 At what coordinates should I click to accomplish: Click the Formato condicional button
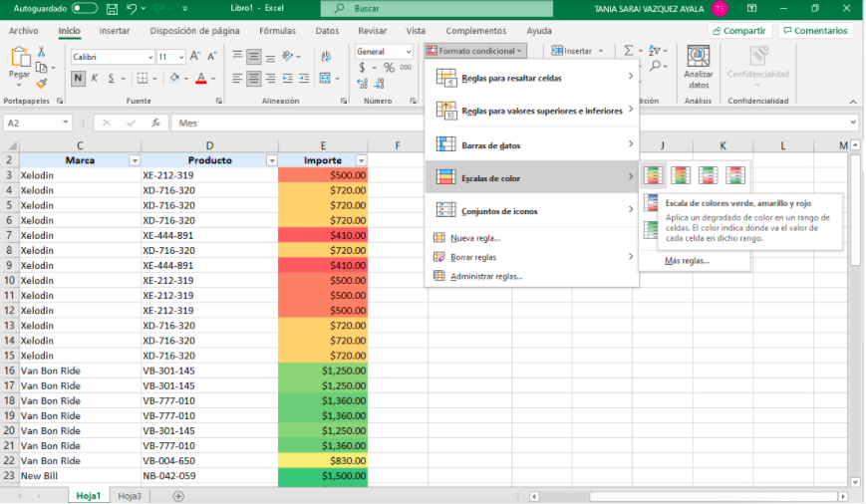point(475,51)
